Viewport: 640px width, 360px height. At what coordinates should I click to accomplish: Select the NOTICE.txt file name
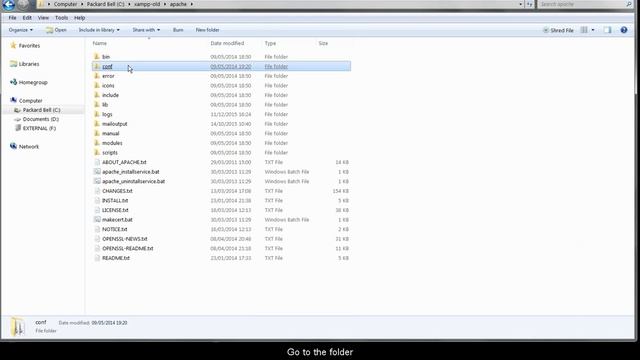click(x=115, y=229)
